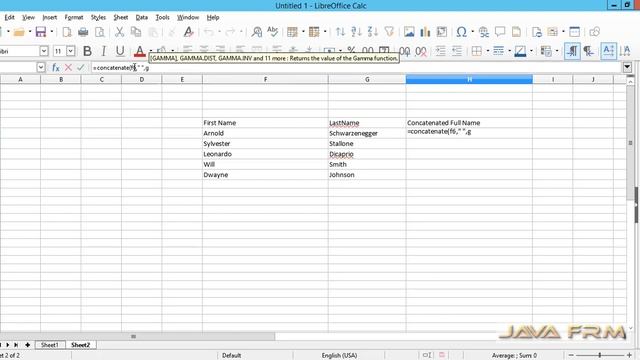Expand the formula bar arrow
Image resolution: width=640 pixels, height=360 pixels.
[x=627, y=67]
